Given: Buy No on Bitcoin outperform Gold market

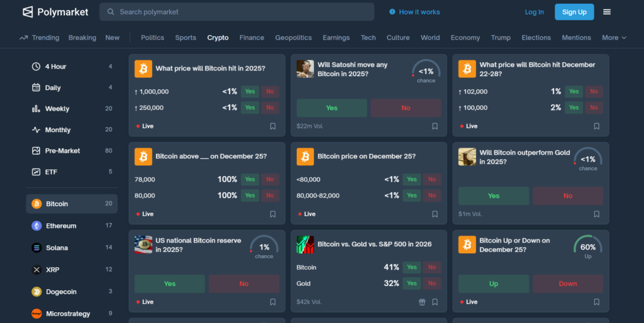Looking at the screenshot, I should (x=568, y=196).
